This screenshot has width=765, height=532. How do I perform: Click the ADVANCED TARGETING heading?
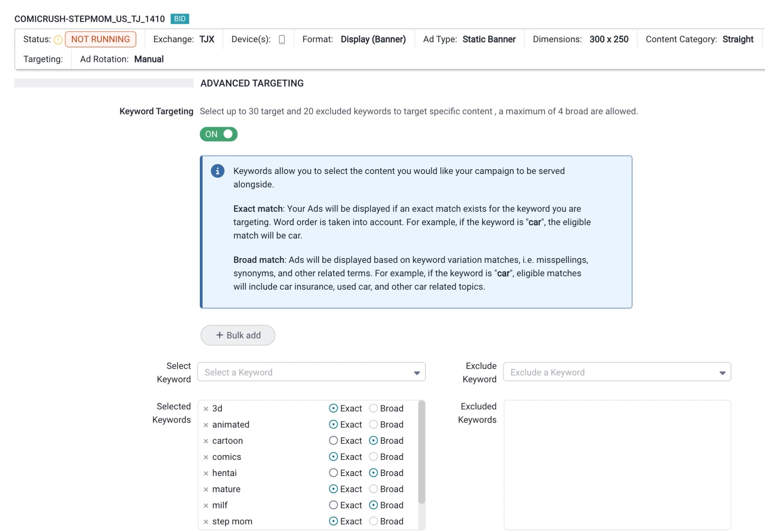[252, 83]
